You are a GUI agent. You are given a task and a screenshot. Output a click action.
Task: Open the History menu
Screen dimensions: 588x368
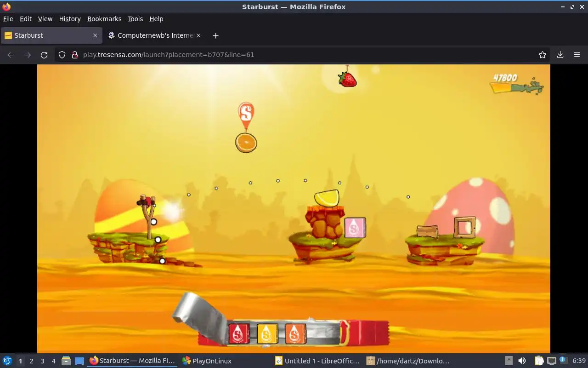(70, 19)
